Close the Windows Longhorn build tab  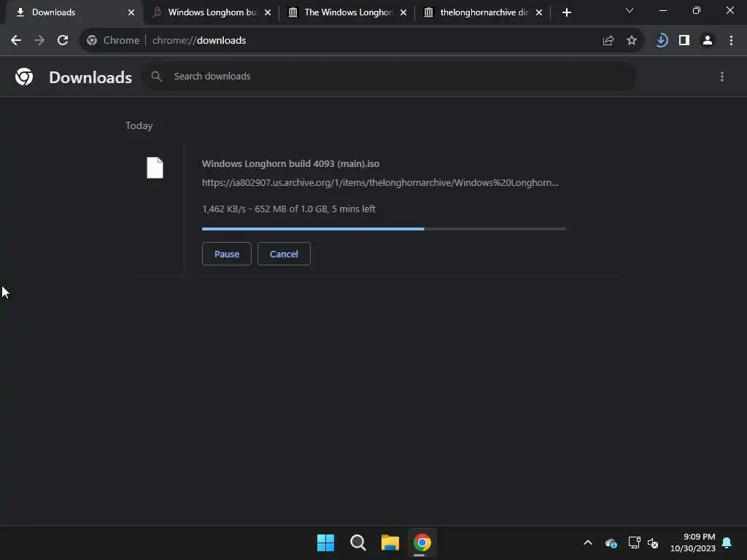tap(268, 12)
